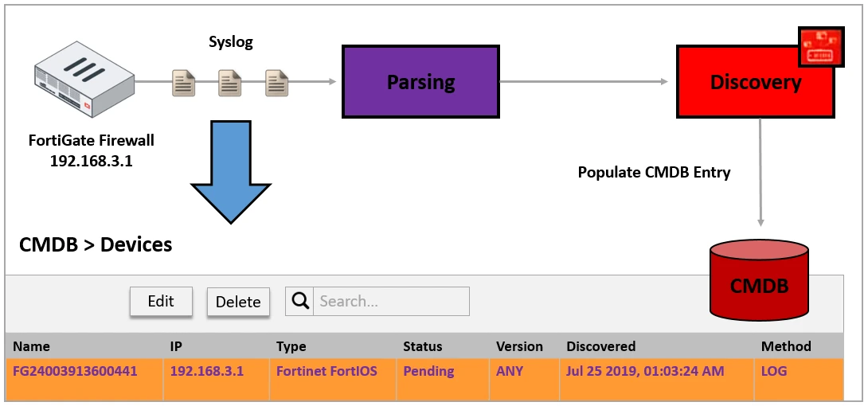
Task: Click the first syslog document icon
Action: coord(184,82)
